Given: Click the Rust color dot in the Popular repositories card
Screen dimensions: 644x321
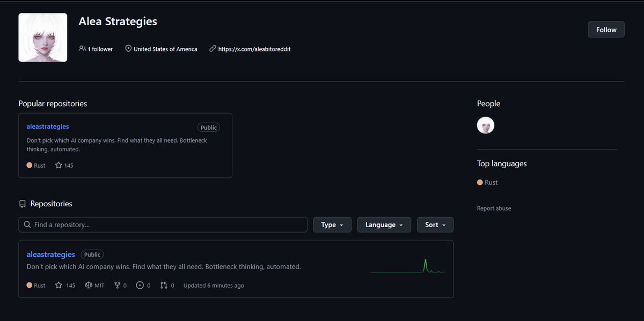Looking at the screenshot, I should [x=30, y=166].
